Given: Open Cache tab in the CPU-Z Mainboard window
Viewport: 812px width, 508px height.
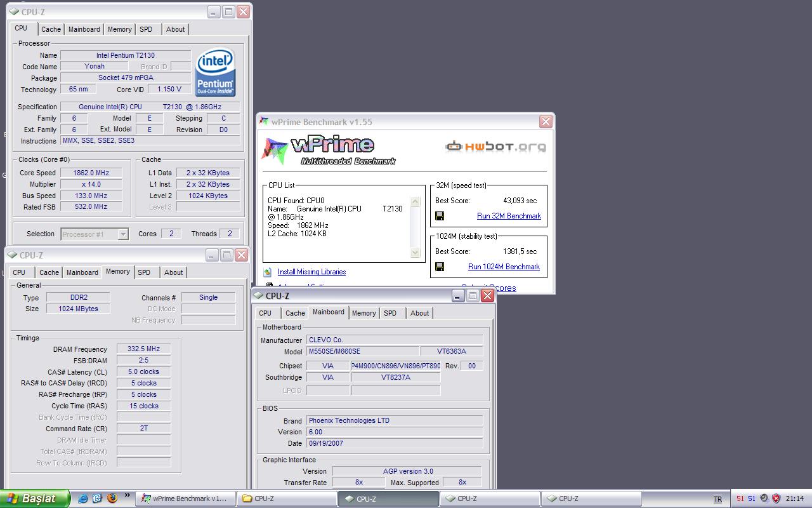Looking at the screenshot, I should click(x=295, y=313).
